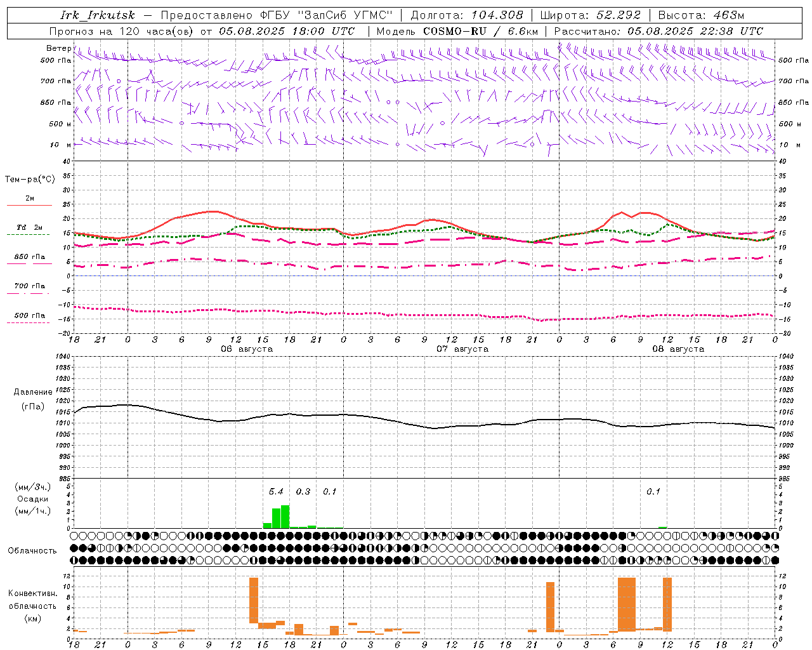Viewport: 812px width, 650px height.
Task: Click the Модель COSMO-RU / 6.6км label
Action: point(457,31)
